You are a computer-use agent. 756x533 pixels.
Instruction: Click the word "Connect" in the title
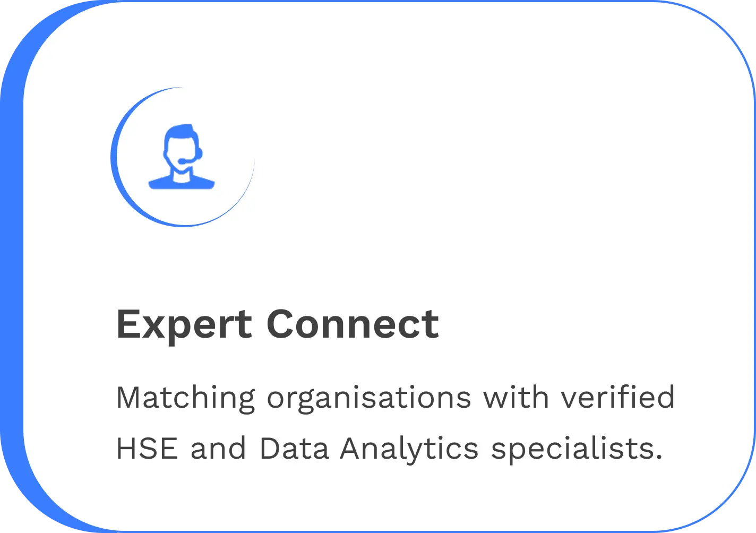353,324
